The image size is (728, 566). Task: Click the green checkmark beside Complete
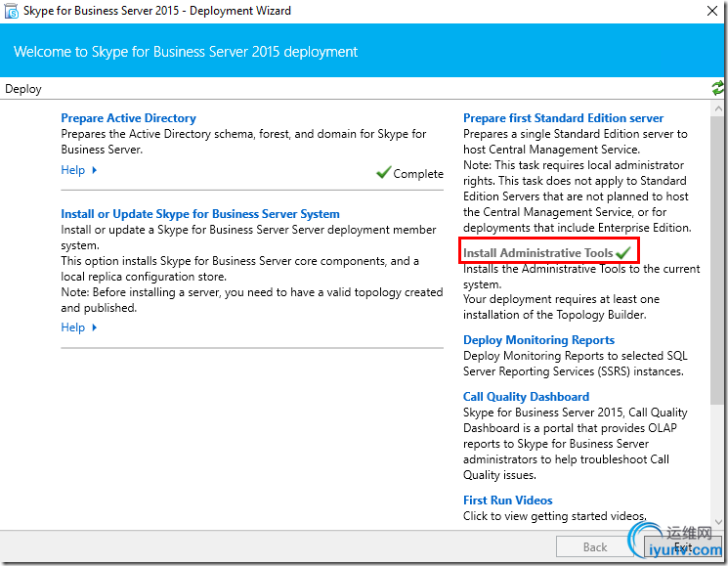pos(383,173)
